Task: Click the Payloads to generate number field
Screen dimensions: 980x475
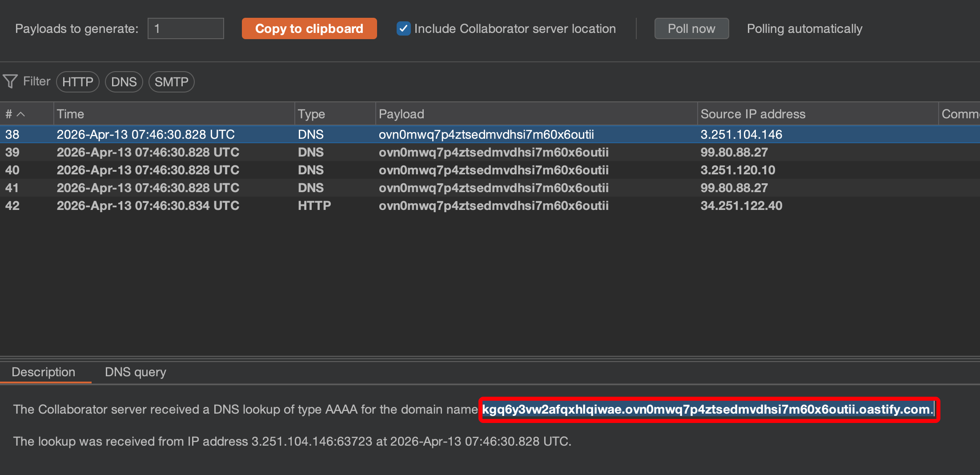Action: point(185,29)
